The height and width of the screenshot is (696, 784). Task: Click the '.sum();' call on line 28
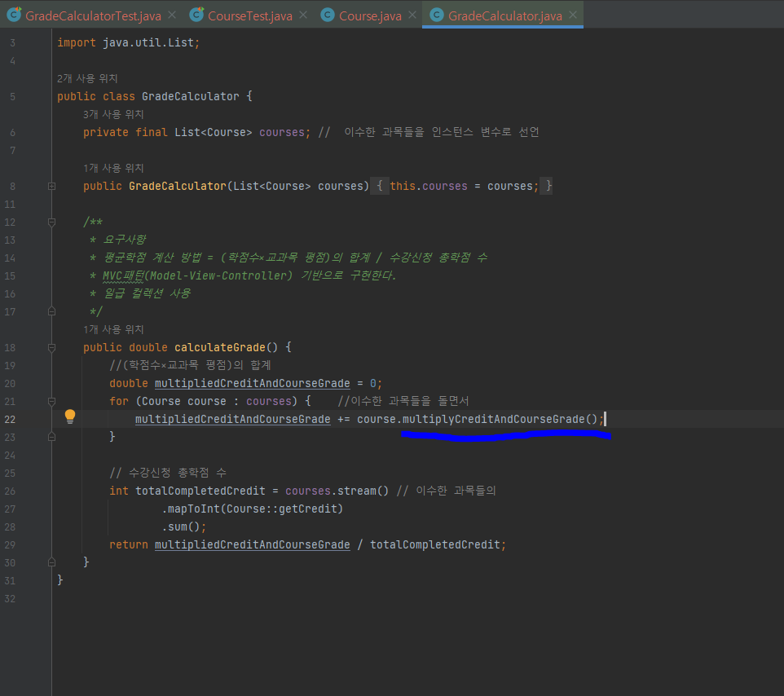tap(183, 527)
